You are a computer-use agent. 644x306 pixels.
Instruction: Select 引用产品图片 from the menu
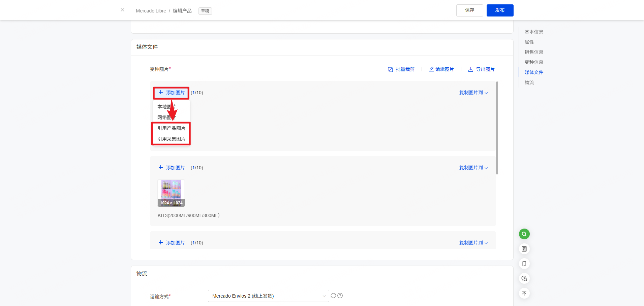click(x=171, y=128)
